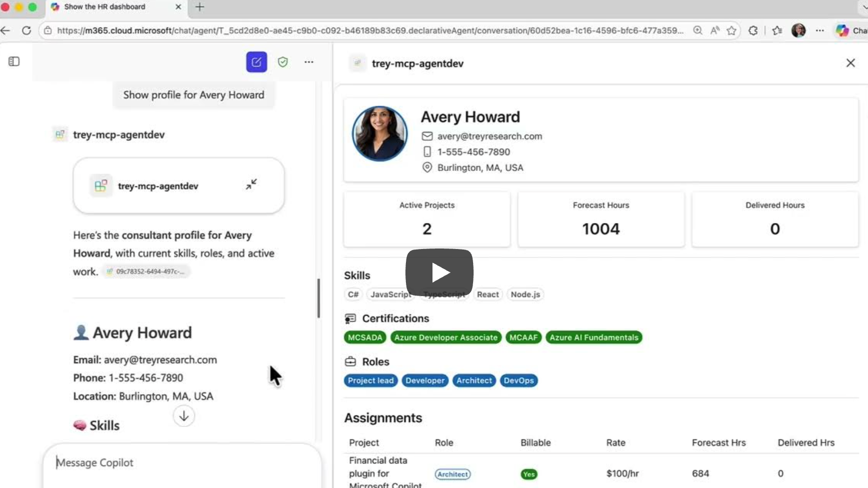Image resolution: width=868 pixels, height=488 pixels.
Task: Close the 'Show the HR dashboard' tab
Action: tap(178, 7)
